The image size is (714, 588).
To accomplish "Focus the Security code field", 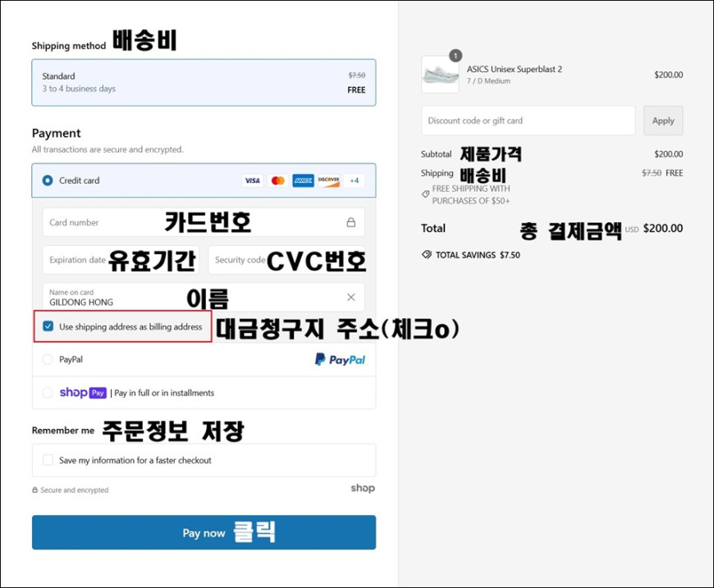I will [286, 260].
